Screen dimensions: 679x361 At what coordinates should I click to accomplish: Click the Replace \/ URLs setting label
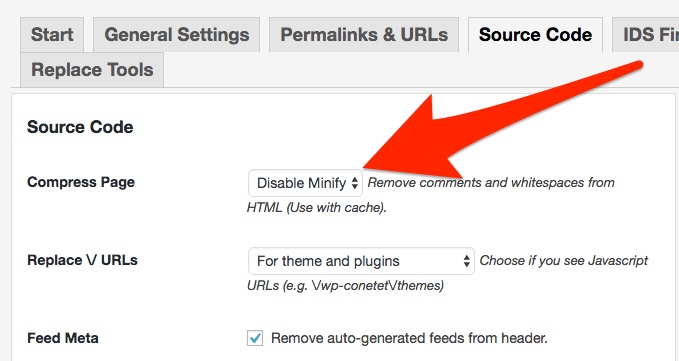(82, 260)
